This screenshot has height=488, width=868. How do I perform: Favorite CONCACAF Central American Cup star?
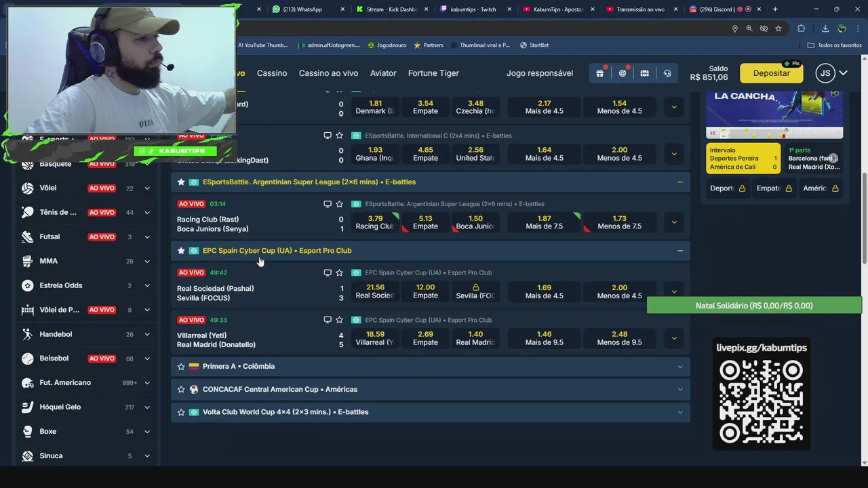click(181, 390)
